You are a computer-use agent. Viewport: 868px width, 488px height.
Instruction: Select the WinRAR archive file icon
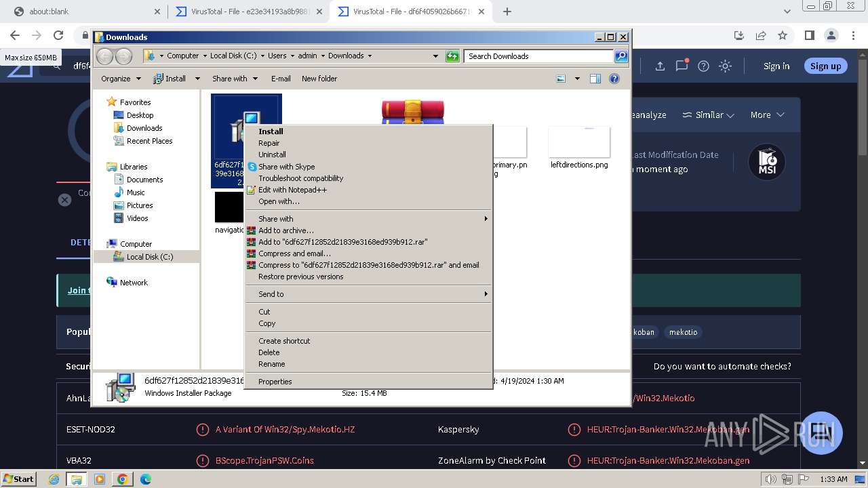(412, 113)
